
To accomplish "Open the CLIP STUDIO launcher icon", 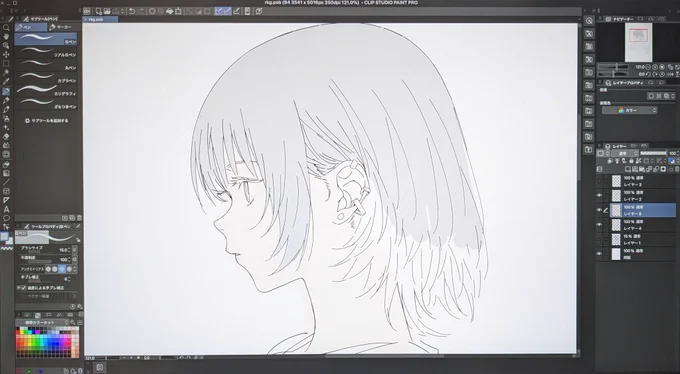I will (x=87, y=11).
